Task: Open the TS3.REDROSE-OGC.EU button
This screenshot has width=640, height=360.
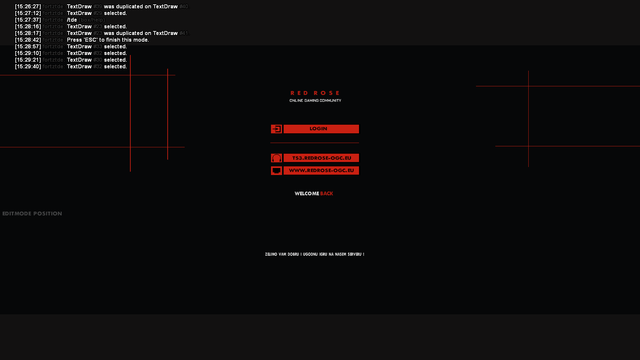Action: click(321, 158)
